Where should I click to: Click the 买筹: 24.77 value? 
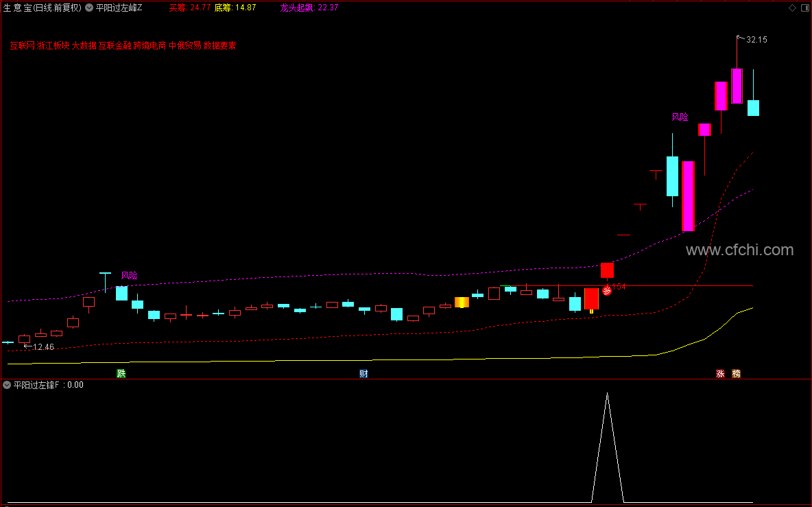pos(190,8)
